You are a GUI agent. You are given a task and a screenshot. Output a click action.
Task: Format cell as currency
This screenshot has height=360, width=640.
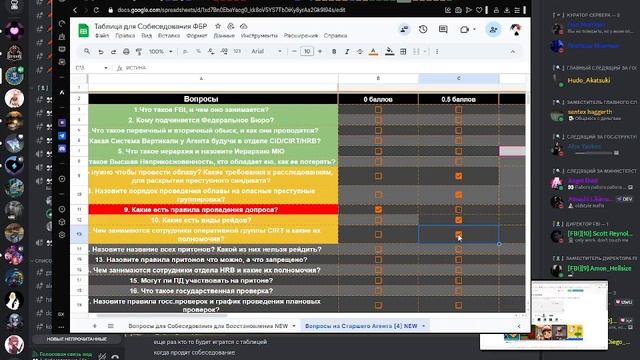pyautogui.click(x=185, y=51)
